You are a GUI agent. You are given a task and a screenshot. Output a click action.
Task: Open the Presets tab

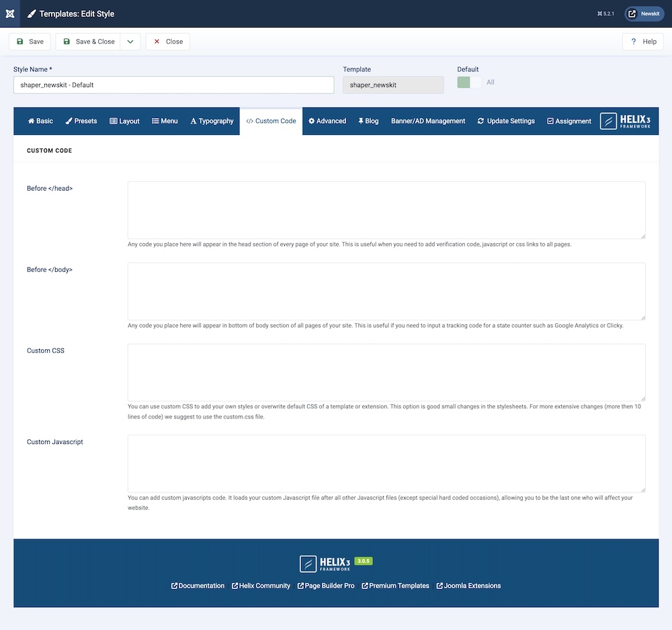[x=81, y=121]
